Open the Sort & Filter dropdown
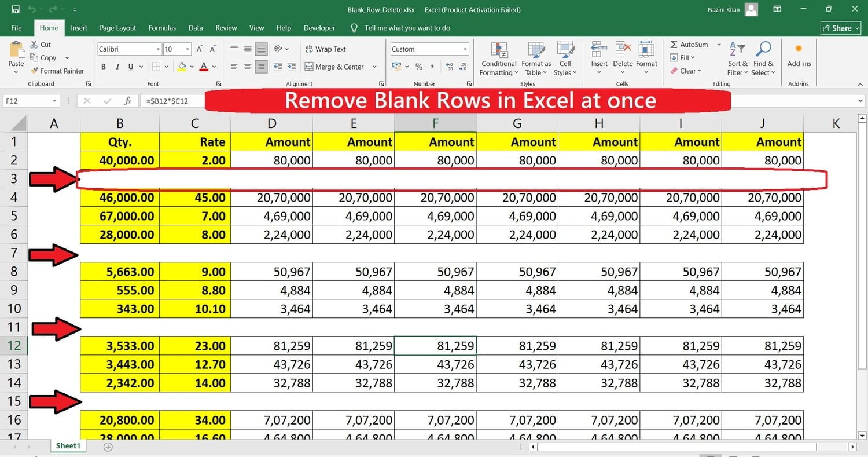868x457 pixels. pos(737,58)
